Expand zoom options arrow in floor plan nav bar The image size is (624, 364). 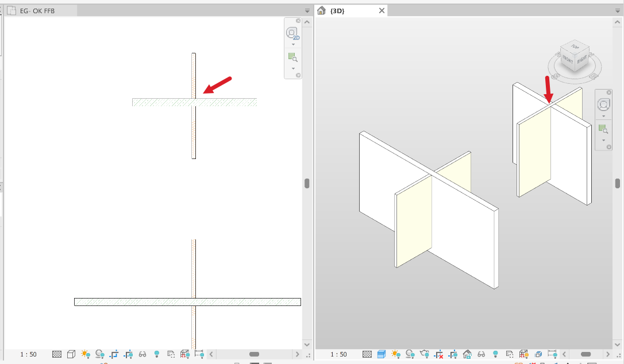[293, 68]
